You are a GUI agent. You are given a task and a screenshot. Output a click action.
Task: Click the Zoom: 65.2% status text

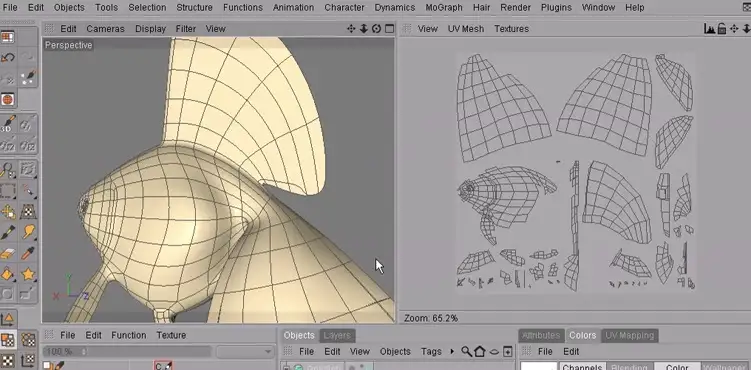[x=431, y=318]
